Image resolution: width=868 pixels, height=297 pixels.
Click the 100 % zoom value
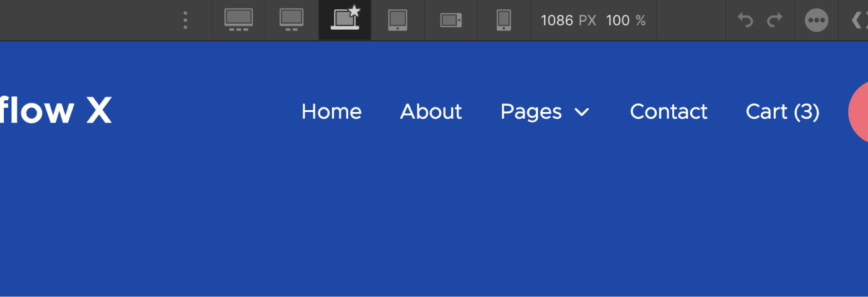[x=626, y=20]
